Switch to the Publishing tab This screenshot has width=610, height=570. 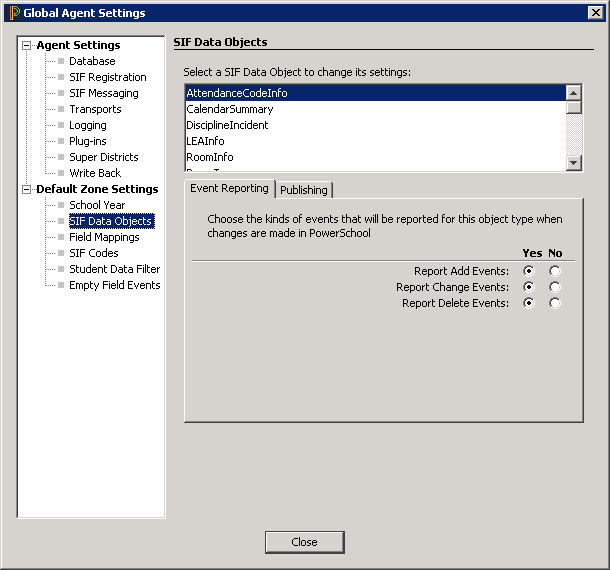[x=303, y=190]
